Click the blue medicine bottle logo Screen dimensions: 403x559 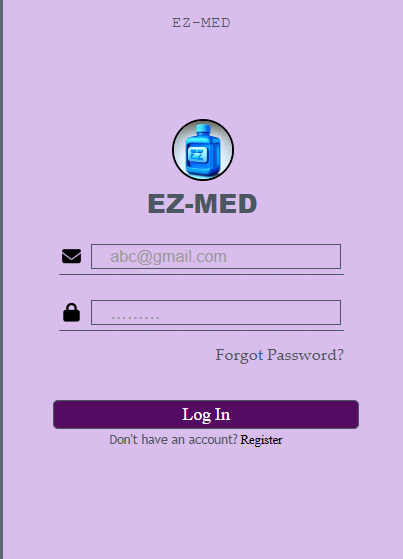pyautogui.click(x=203, y=150)
